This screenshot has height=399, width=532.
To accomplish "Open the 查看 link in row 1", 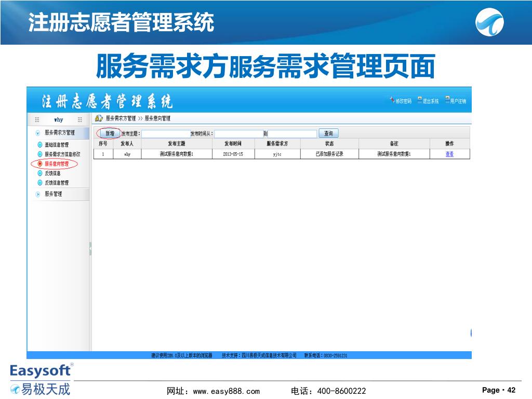I will point(449,154).
